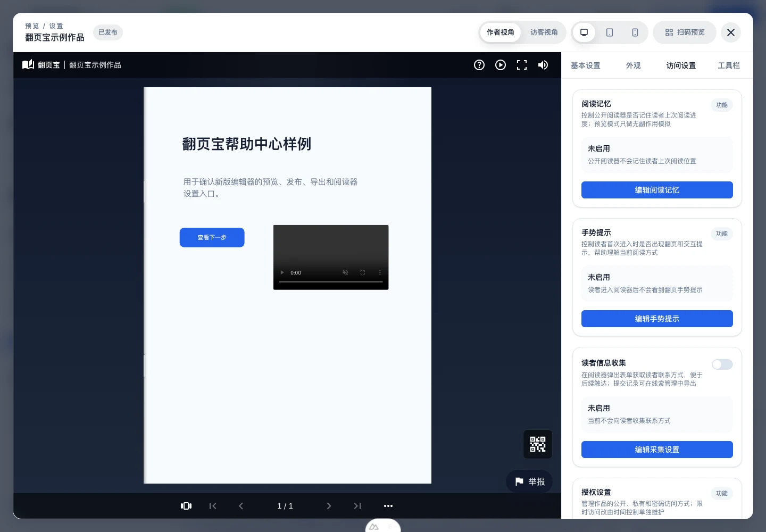Fullscreen the embedded video
Screen dimensions: 766x532
(363, 272)
